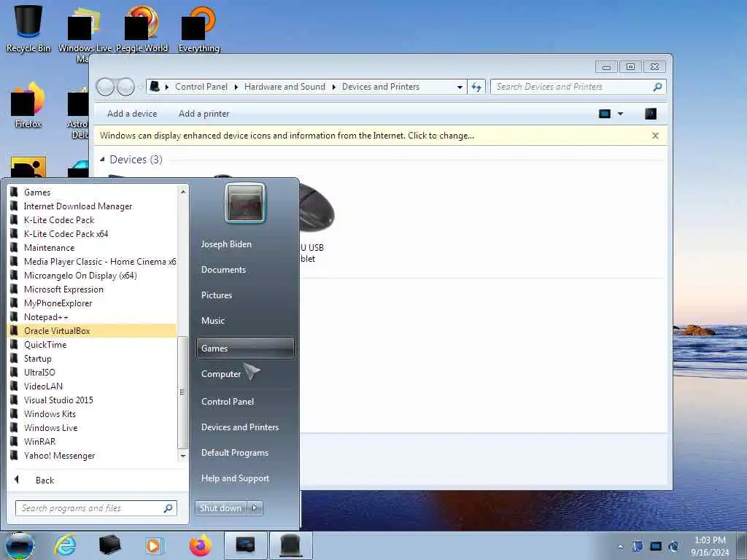This screenshot has height=560, width=747.
Task: Collapse the Devices (3) group
Action: (x=102, y=160)
